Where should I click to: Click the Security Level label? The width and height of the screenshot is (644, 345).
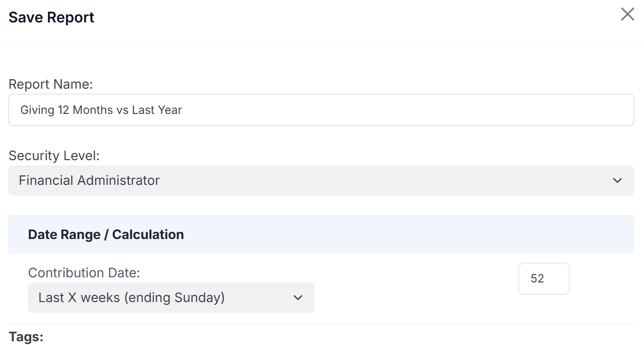click(55, 156)
